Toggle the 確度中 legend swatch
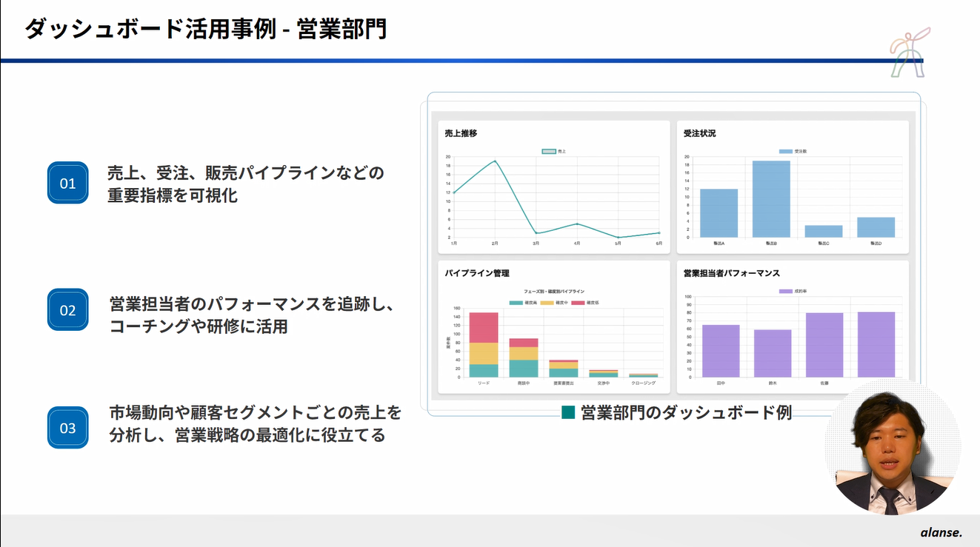This screenshot has height=547, width=980. [547, 303]
